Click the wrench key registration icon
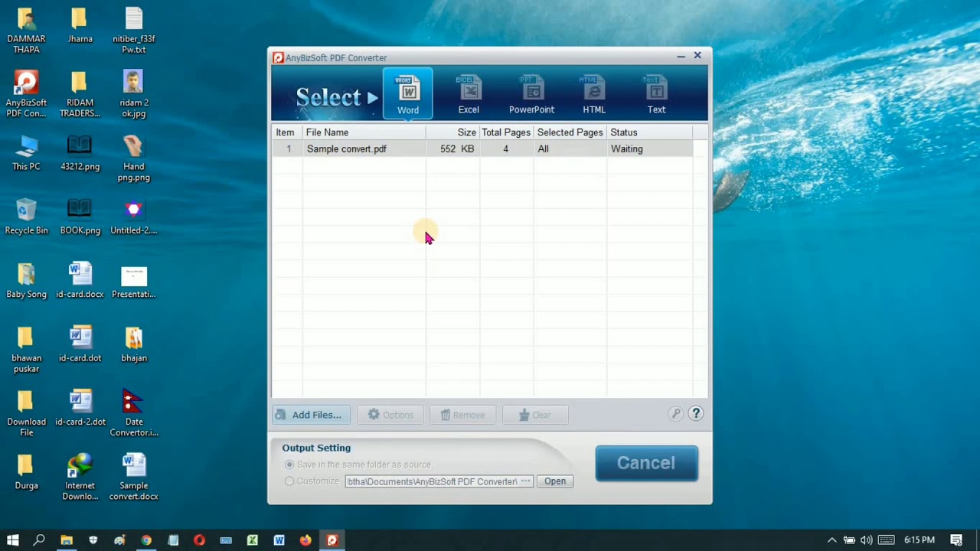The width and height of the screenshot is (980, 551). 675,414
